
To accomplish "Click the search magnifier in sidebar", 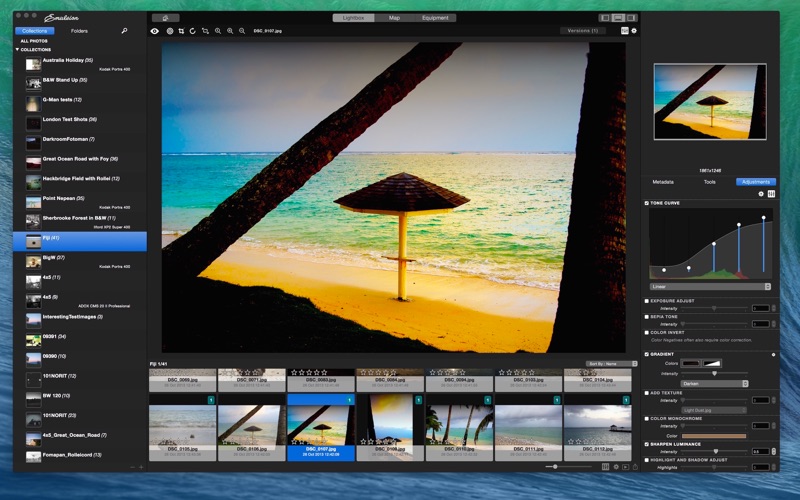I will pos(124,31).
